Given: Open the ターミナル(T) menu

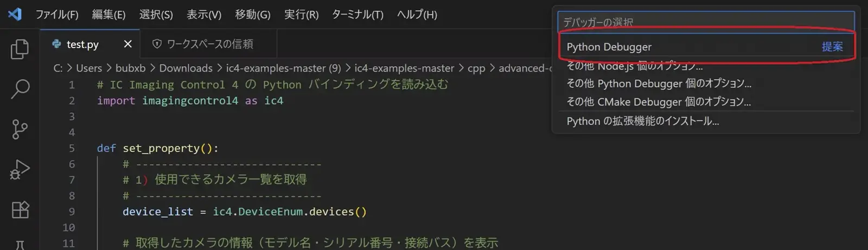Looking at the screenshot, I should point(358,15).
